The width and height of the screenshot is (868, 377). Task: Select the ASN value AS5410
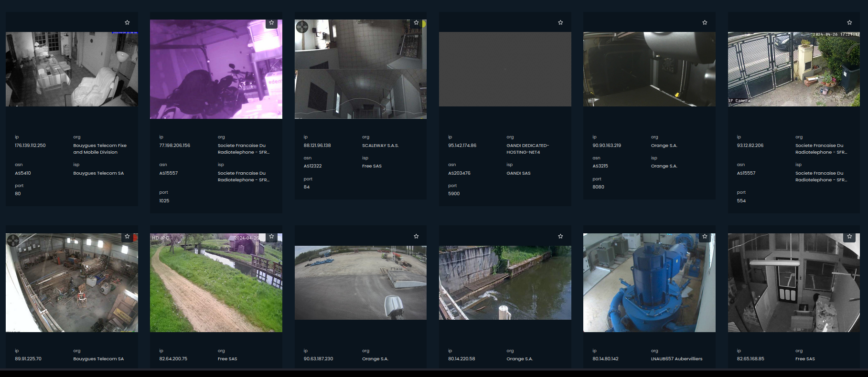point(23,173)
